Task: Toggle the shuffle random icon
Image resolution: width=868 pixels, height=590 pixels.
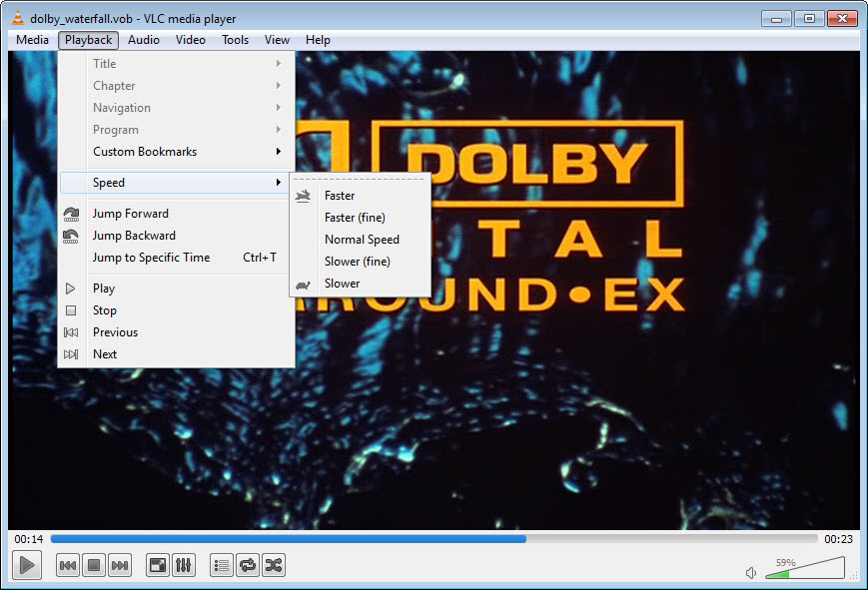Action: tap(274, 565)
